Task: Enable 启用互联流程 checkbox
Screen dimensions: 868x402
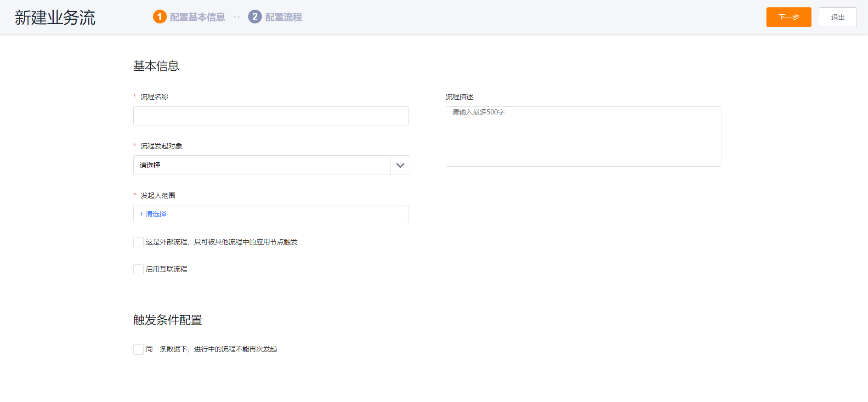Action: coord(138,269)
